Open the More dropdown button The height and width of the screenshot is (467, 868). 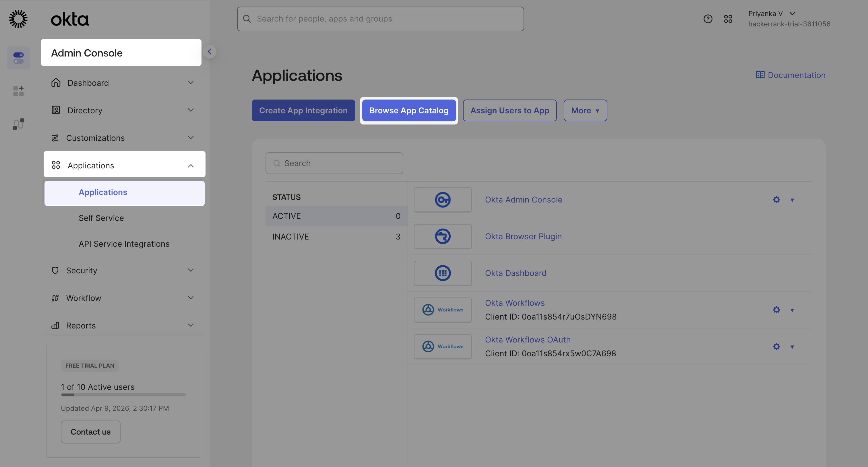coord(585,110)
